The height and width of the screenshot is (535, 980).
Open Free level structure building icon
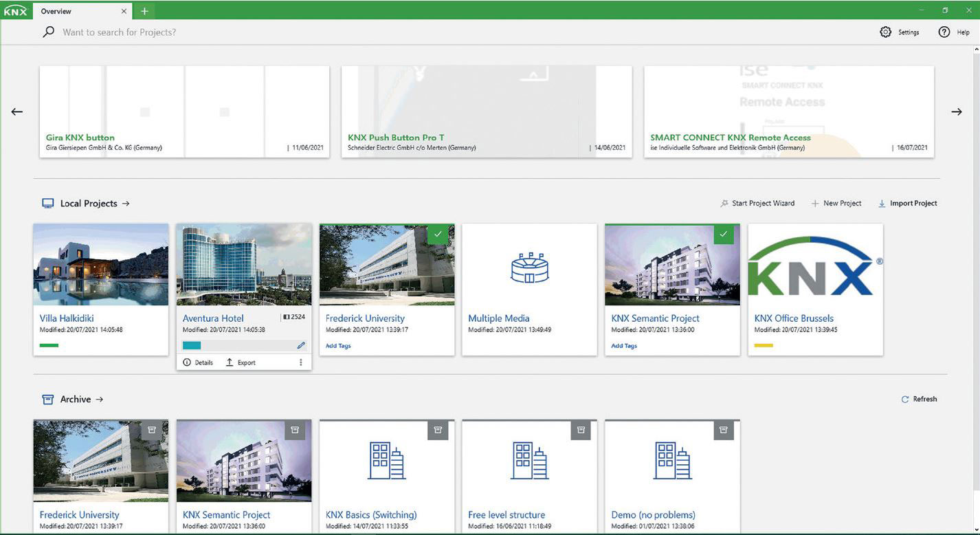pyautogui.click(x=529, y=461)
